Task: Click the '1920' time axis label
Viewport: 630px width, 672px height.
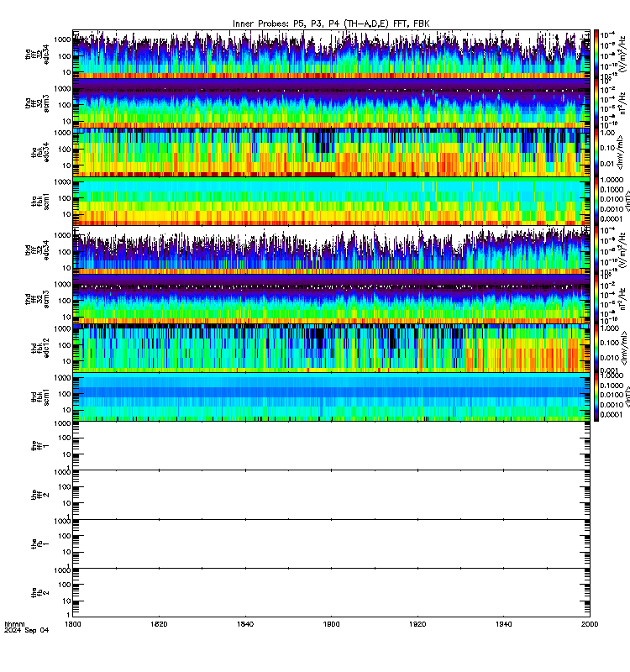Action: 417,624
